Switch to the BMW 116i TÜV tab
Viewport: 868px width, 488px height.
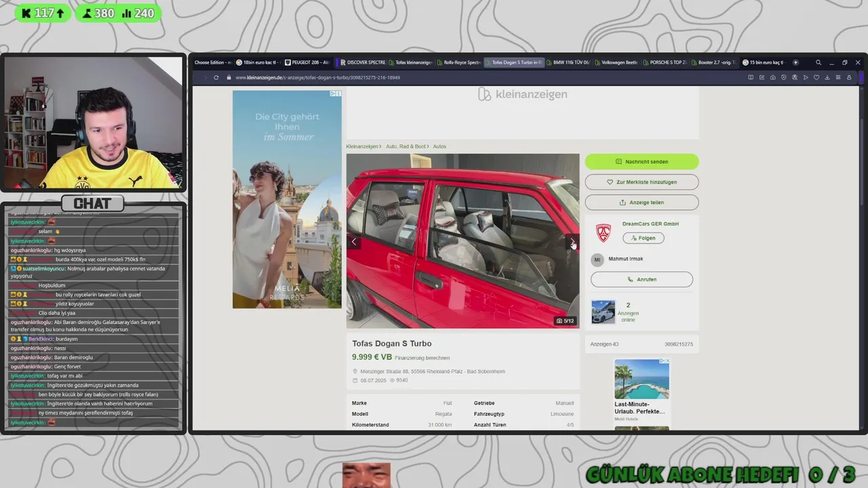click(568, 62)
